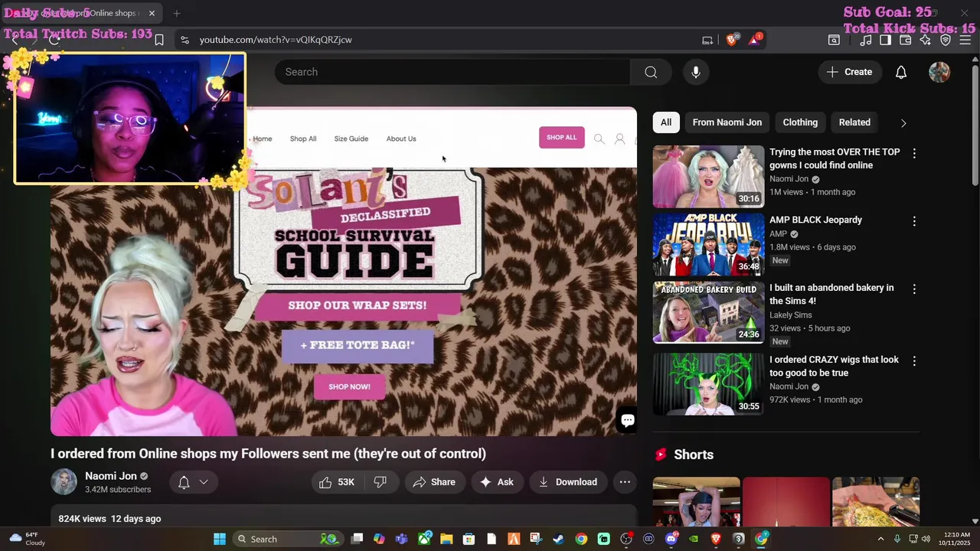Open the abandoned bakery Sims thumbnail
The height and width of the screenshot is (551, 980).
(x=708, y=312)
